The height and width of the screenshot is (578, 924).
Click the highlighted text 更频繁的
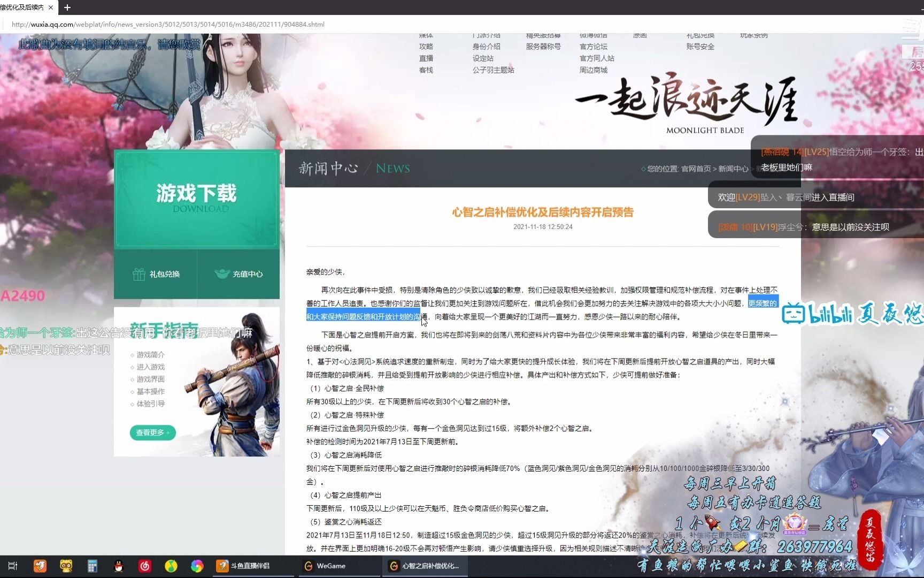point(763,303)
